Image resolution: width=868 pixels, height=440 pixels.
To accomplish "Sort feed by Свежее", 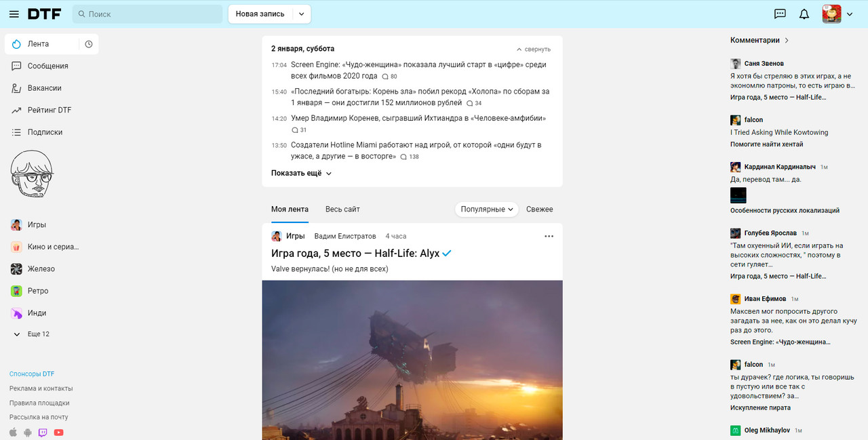I will click(540, 209).
